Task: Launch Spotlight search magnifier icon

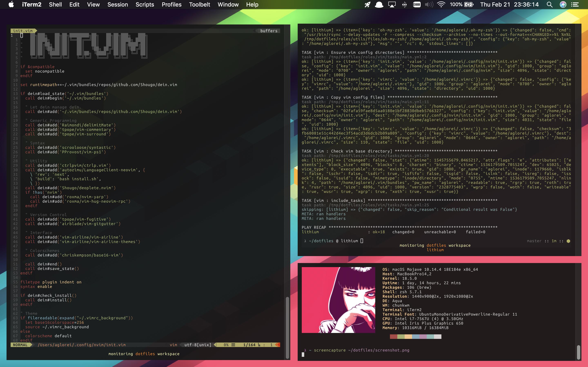Action: (549, 5)
